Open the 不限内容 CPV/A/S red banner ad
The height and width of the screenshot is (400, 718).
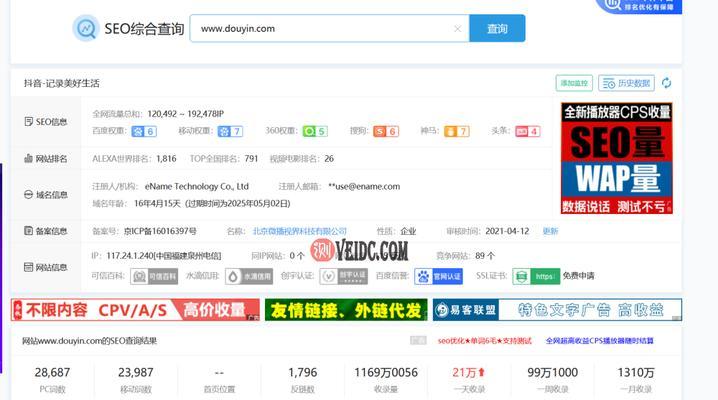pos(136,310)
